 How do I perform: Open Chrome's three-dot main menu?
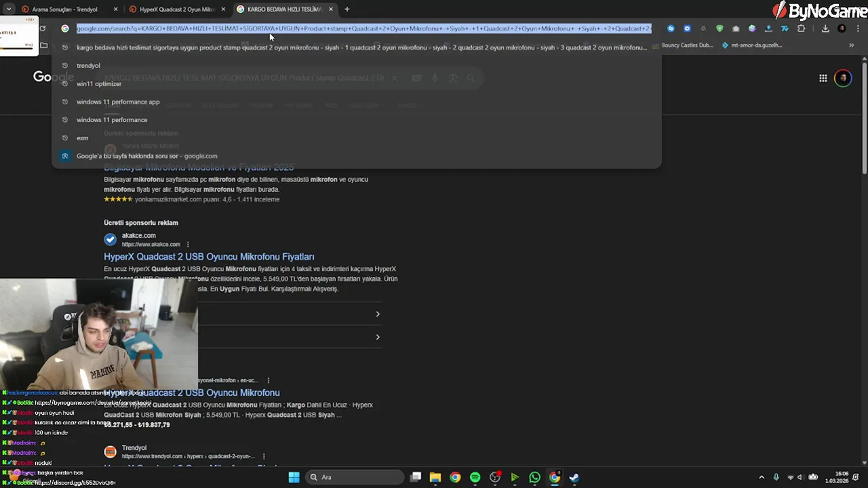(858, 28)
